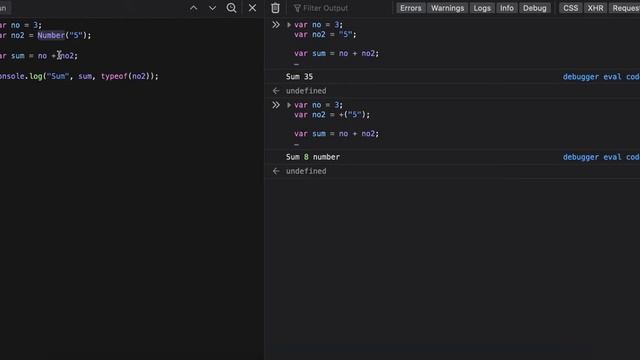
Task: Toggle the Errors filter
Action: (x=410, y=8)
